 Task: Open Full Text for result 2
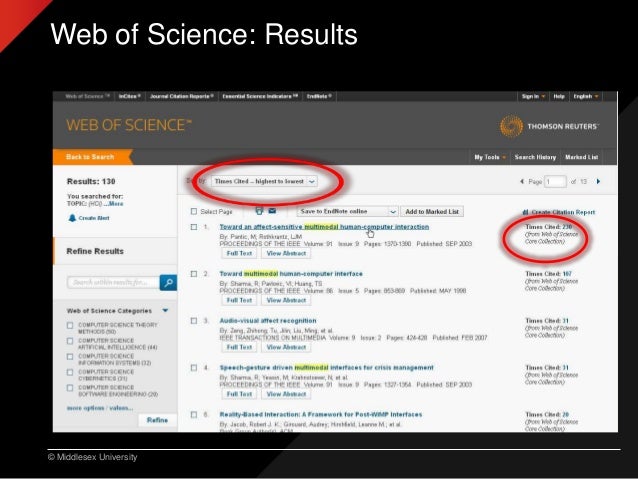pyautogui.click(x=239, y=300)
